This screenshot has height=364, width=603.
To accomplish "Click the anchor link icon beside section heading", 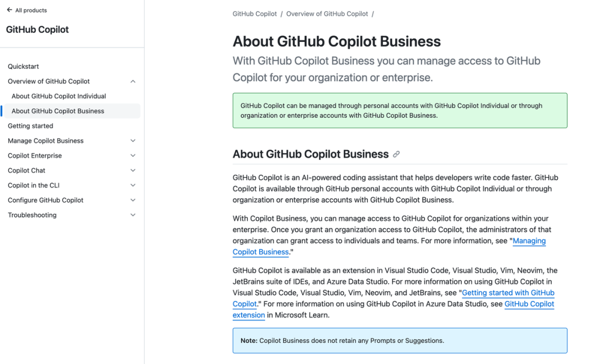I will [396, 154].
